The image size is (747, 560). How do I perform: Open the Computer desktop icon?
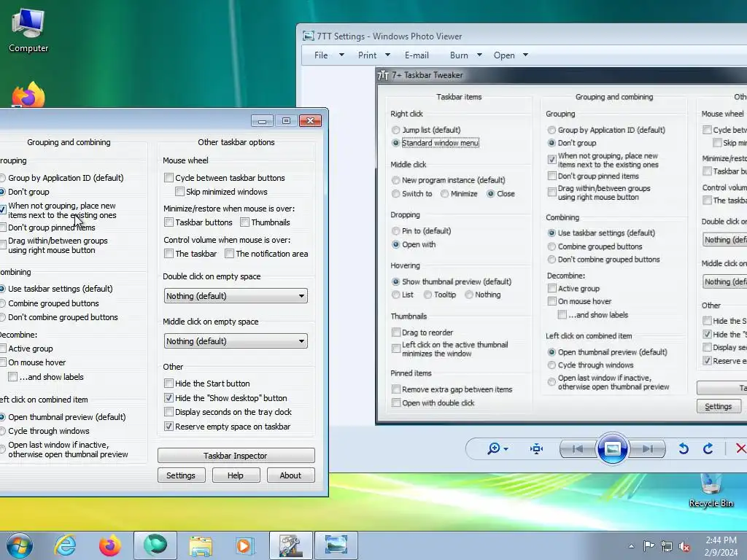click(28, 31)
